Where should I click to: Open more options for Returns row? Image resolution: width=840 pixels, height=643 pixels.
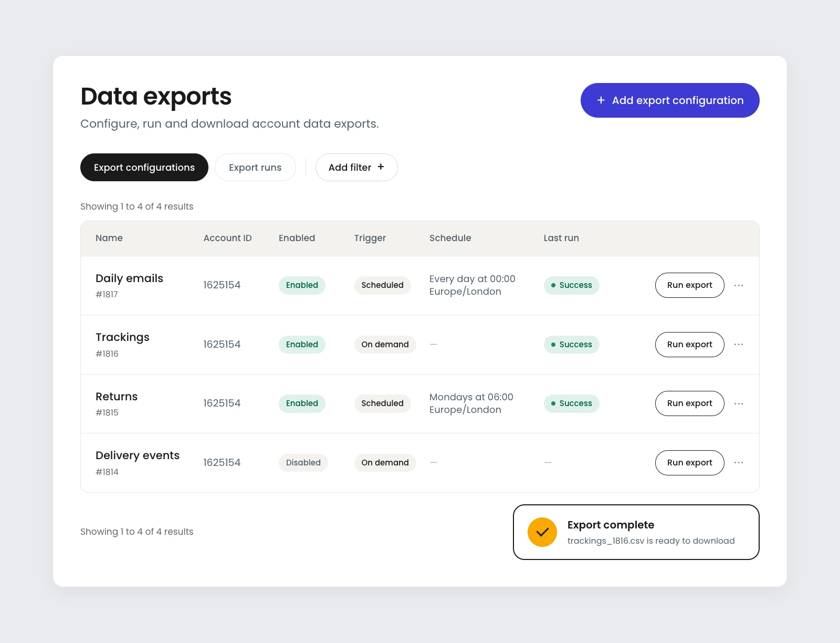[739, 403]
